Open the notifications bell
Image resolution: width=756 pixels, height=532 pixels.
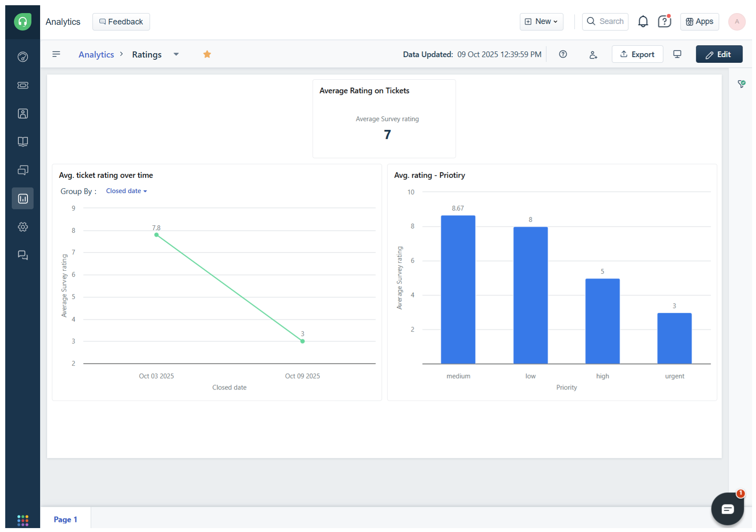tap(643, 21)
